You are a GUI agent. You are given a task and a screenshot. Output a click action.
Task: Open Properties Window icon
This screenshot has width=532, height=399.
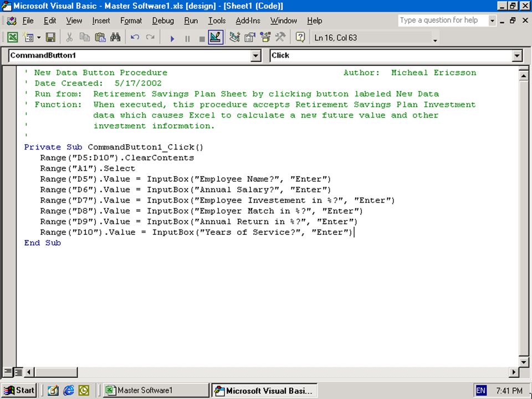point(250,37)
